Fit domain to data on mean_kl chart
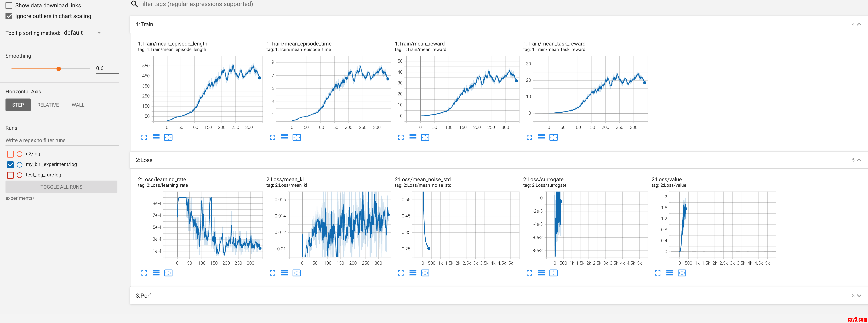 coord(296,273)
